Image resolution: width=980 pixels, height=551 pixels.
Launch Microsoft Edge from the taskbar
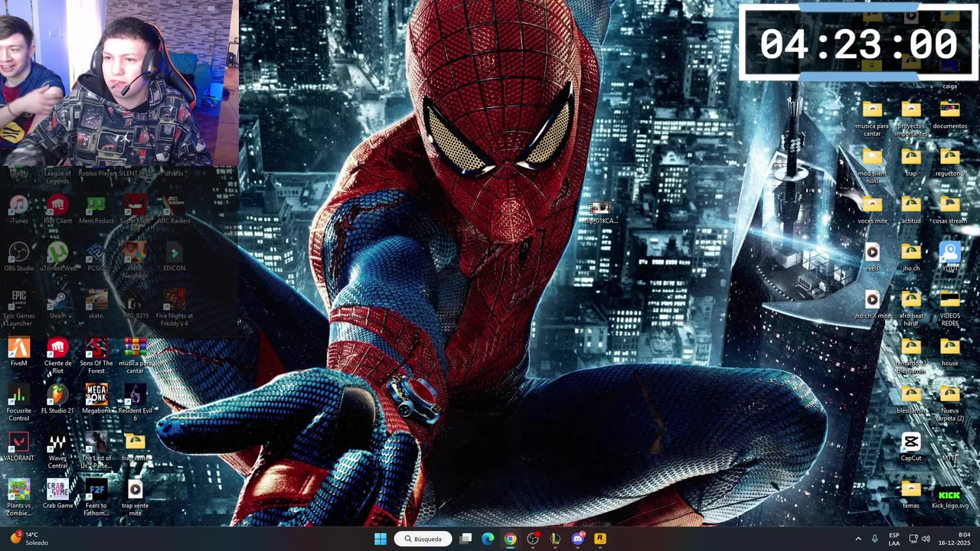(488, 539)
